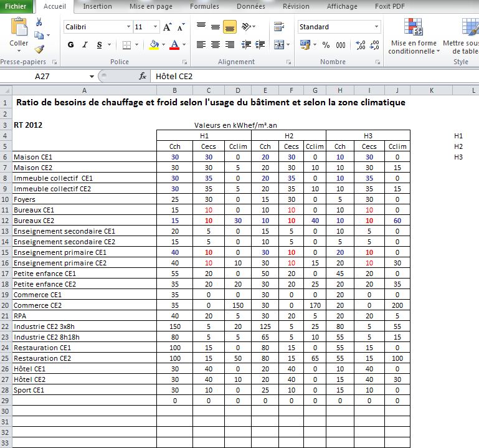Expand font color dropdown arrow
This screenshot has height=448, width=479.
pyautogui.click(x=184, y=45)
